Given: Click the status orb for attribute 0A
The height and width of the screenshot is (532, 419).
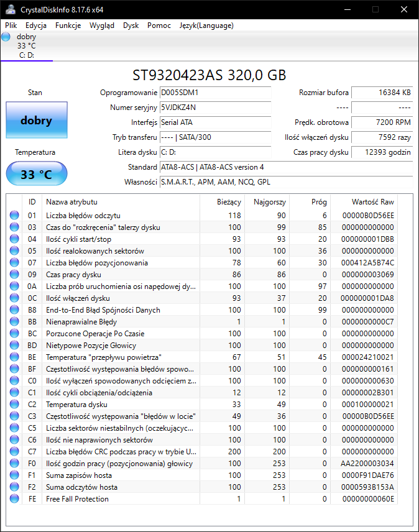Looking at the screenshot, I should (x=14, y=286).
